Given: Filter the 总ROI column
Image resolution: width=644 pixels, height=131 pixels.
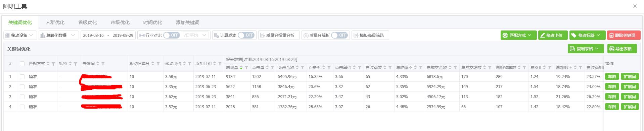Looking at the screenshot, I should tap(550, 68).
